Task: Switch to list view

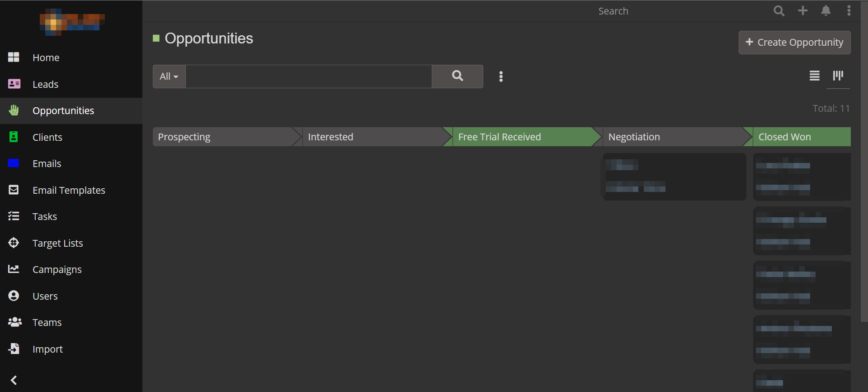Action: (815, 76)
